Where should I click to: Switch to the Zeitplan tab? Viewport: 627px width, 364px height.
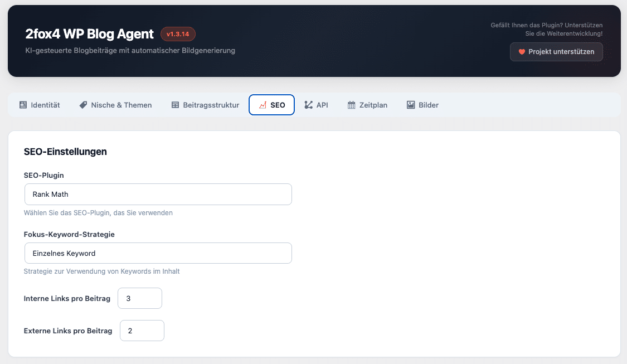coord(367,104)
